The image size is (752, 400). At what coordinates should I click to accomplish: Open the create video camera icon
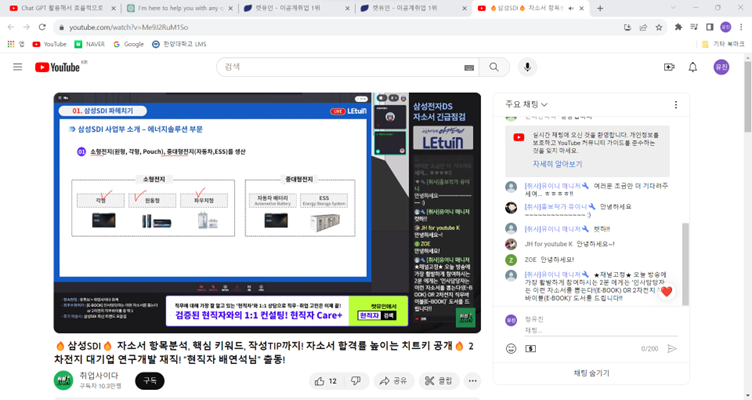[x=669, y=67]
